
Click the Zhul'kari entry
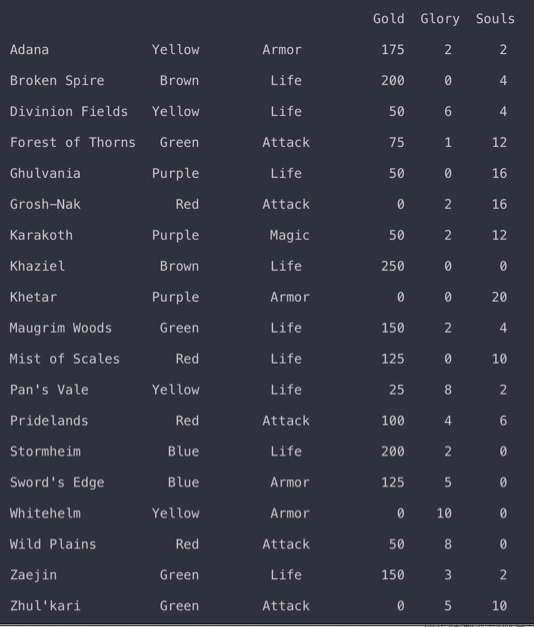45,606
